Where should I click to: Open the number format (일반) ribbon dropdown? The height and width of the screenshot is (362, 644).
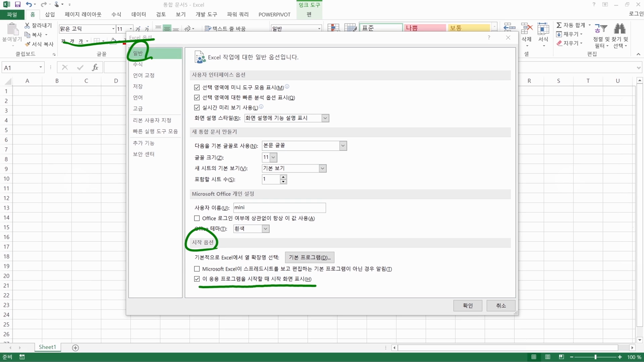319,29
